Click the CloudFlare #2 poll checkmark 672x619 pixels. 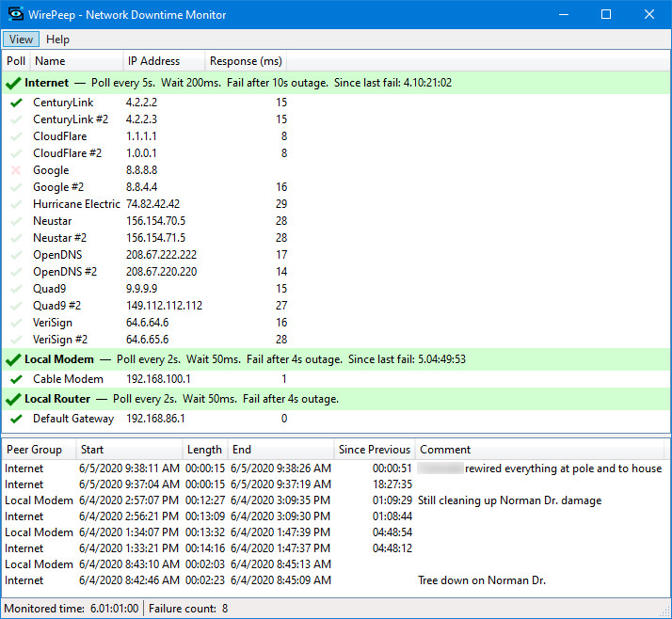tap(16, 153)
